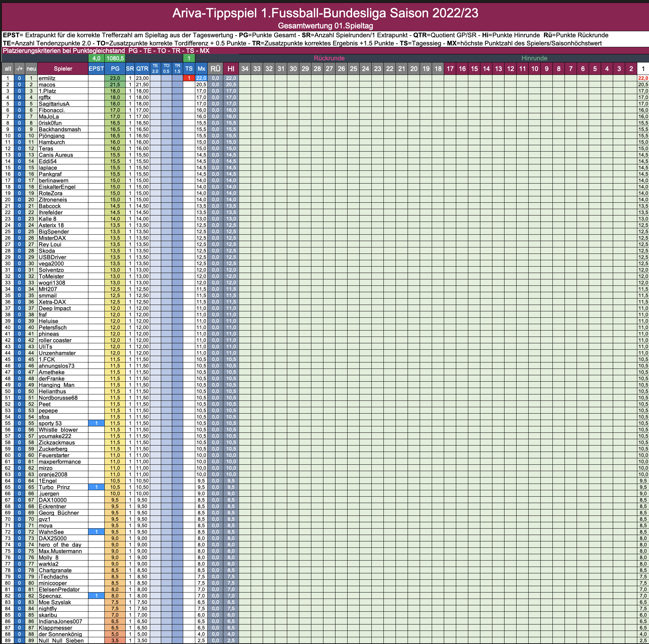Click the 'PG' column header

pyautogui.click(x=115, y=69)
